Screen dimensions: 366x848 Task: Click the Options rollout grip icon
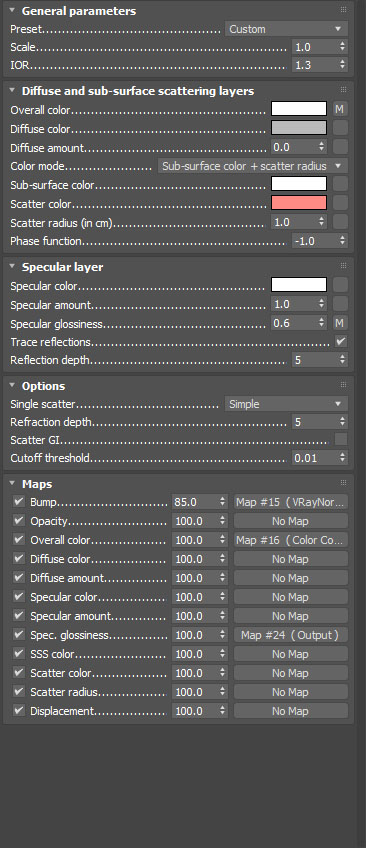pos(343,385)
